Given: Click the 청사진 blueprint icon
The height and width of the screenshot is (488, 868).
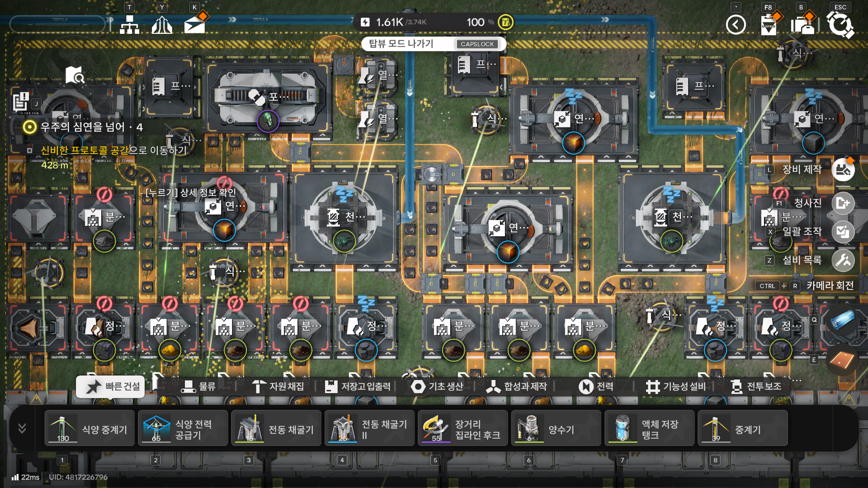Looking at the screenshot, I should (843, 203).
